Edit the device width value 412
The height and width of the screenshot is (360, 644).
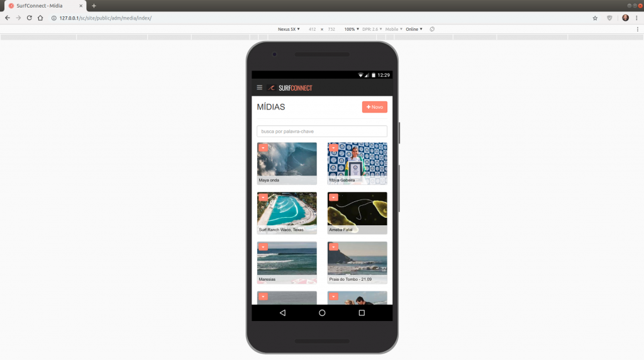312,29
